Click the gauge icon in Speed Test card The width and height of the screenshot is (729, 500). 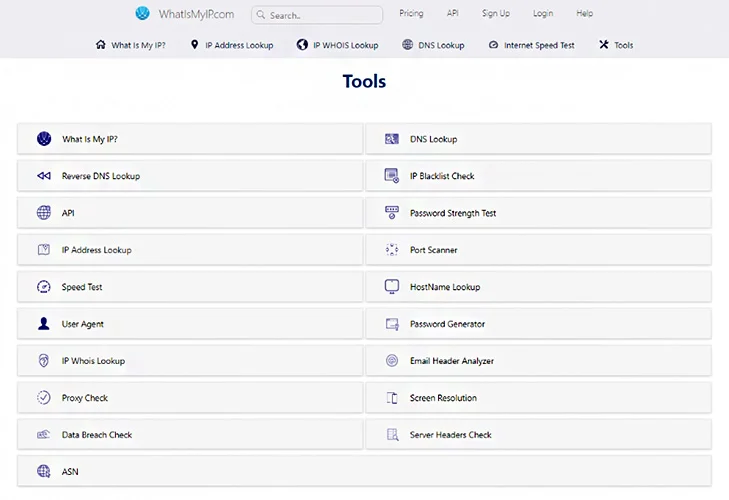click(44, 287)
